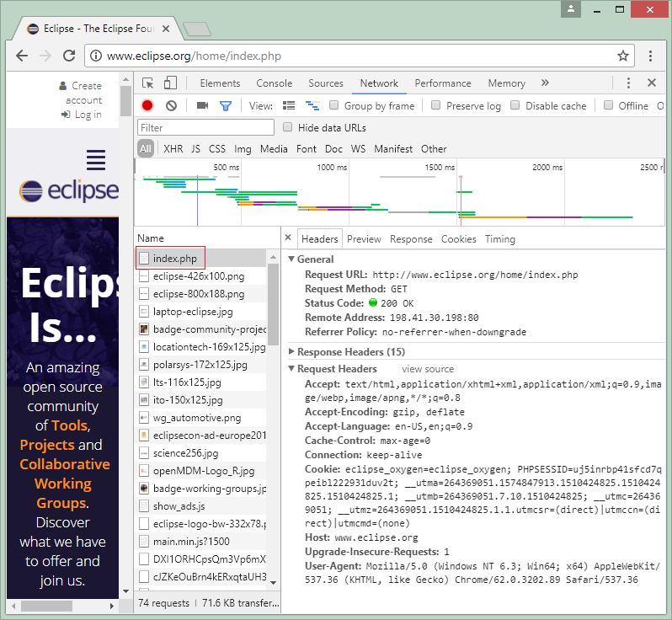
Task: Open Chrome user profile icon
Action: tap(571, 9)
